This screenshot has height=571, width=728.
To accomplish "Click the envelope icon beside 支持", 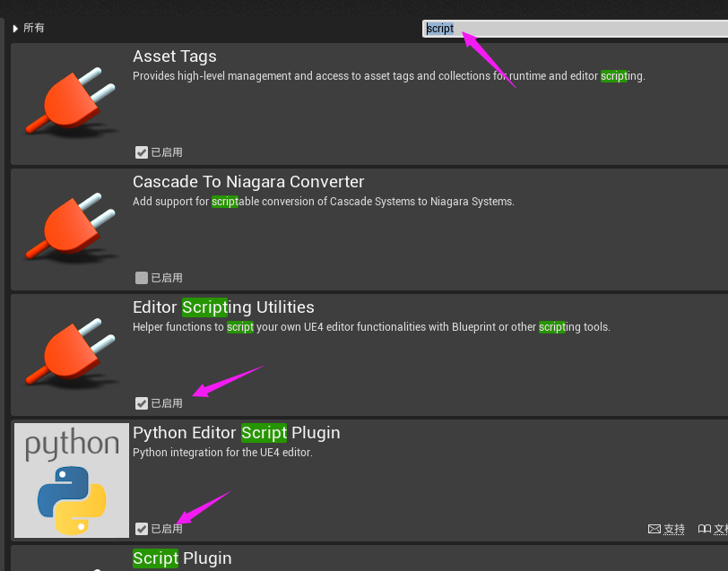I will (654, 529).
